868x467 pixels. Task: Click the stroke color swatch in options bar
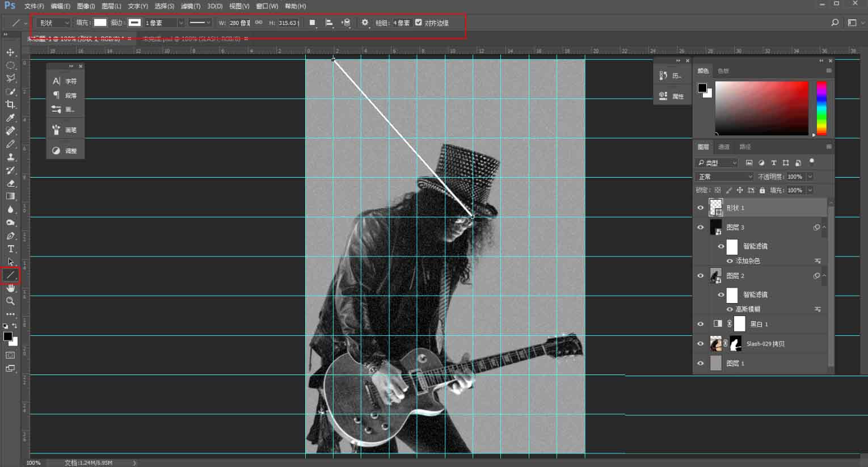click(134, 23)
